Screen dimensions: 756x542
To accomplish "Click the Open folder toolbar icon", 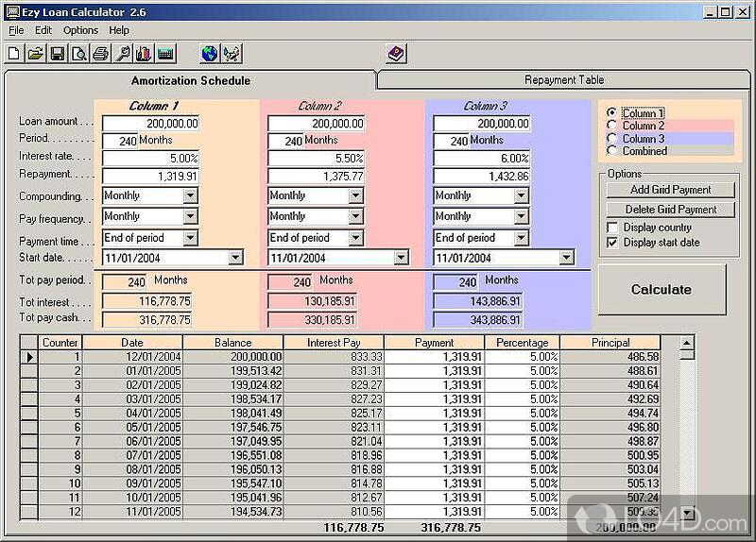I will click(x=35, y=54).
